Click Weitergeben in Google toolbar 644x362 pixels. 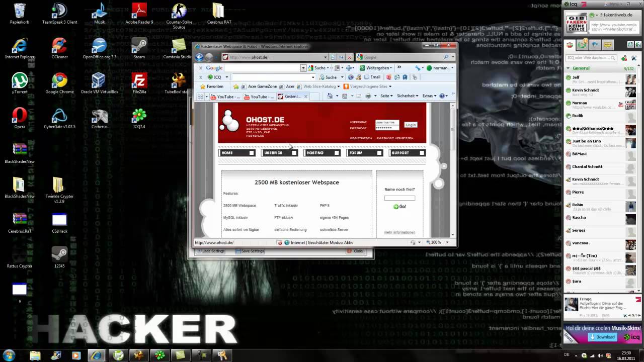[x=376, y=68]
